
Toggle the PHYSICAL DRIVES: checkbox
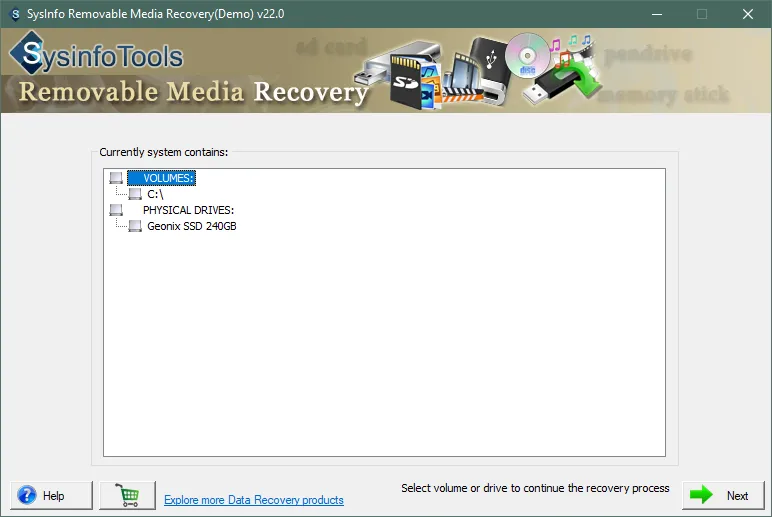coord(116,210)
